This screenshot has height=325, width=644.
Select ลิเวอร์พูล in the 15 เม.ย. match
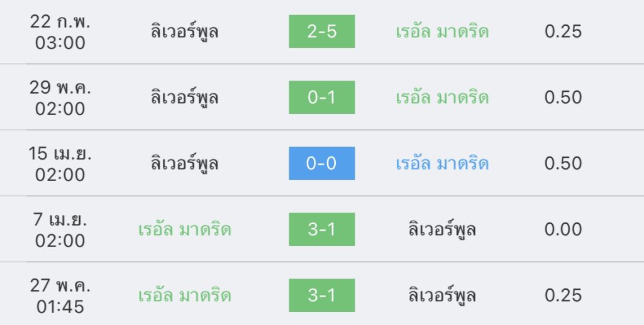point(184,162)
